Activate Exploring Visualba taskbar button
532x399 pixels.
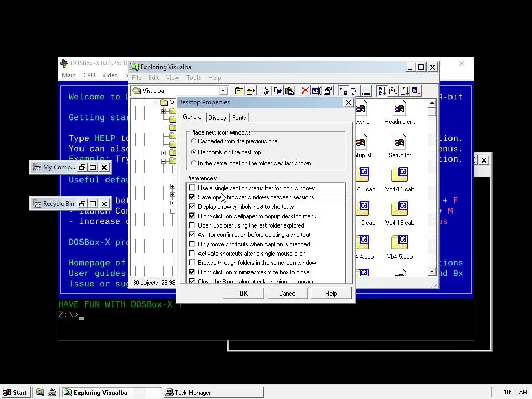[x=112, y=392]
